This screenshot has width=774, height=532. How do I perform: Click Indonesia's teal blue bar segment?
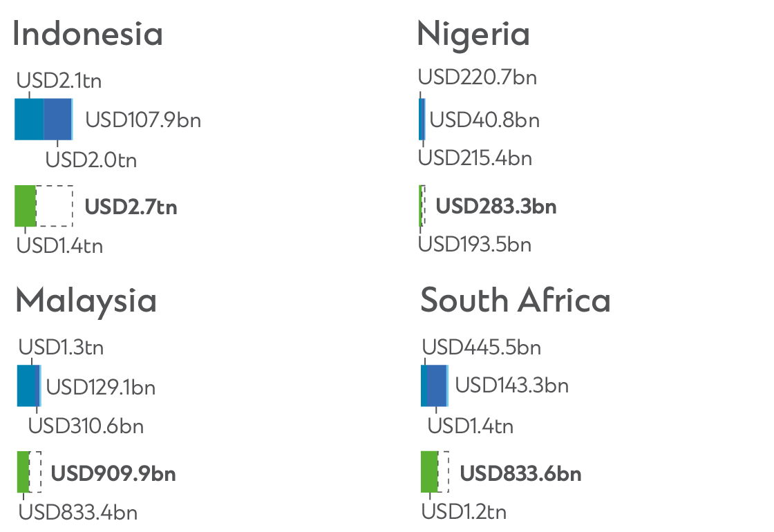(x=29, y=119)
